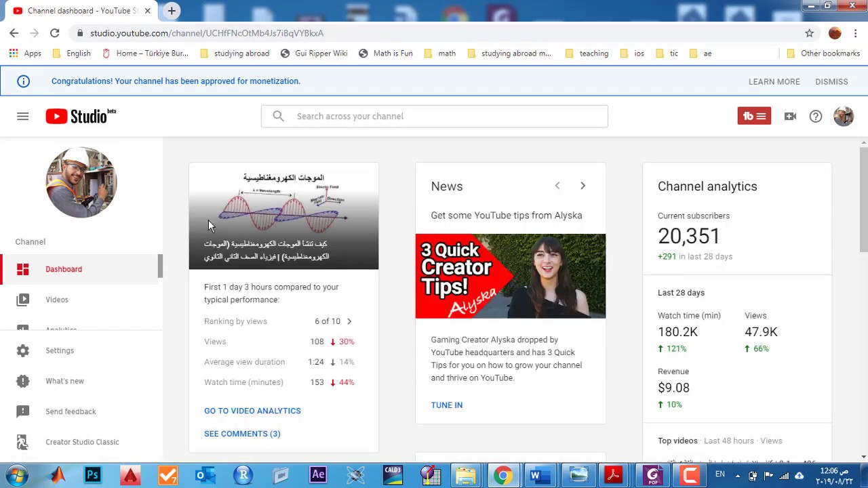This screenshot has width=868, height=488.
Task: Open Videos in the sidebar
Action: click(80, 300)
